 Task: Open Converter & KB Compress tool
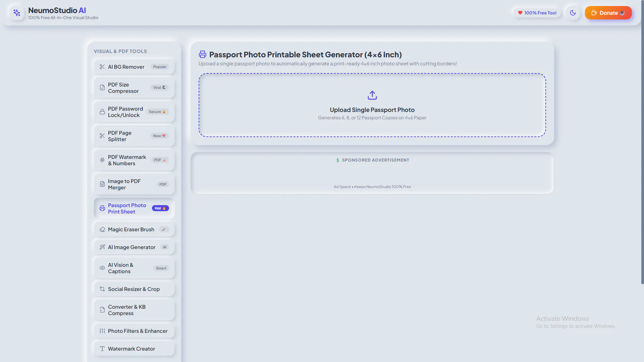coord(134,310)
